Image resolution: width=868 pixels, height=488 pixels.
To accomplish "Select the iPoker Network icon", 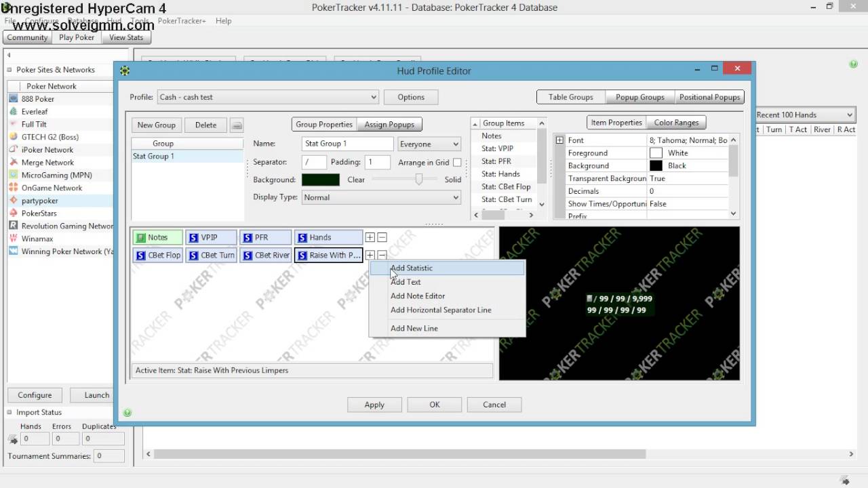I will coord(14,150).
